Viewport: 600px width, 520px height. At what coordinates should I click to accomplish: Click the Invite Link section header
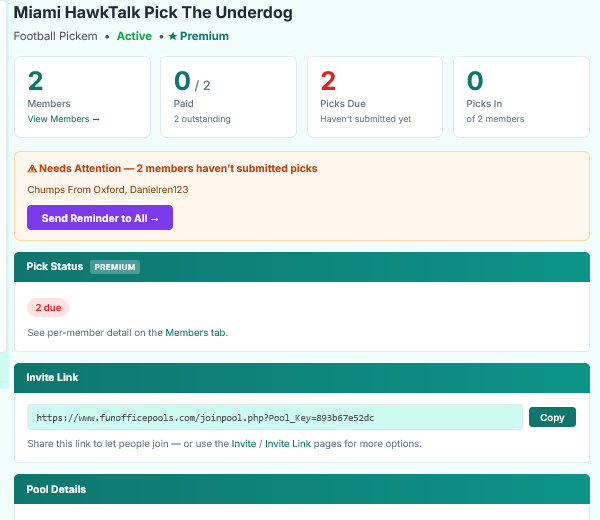[x=302, y=378]
